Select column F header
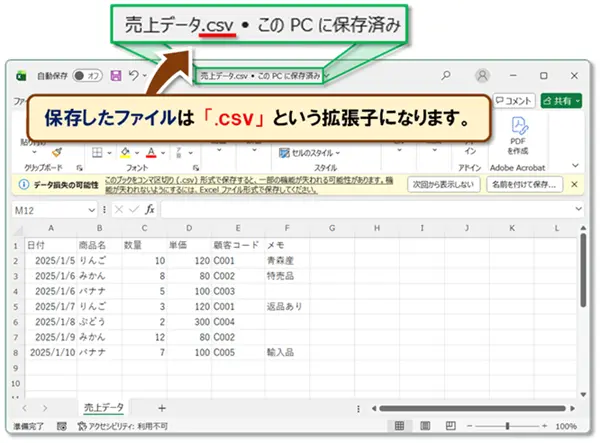The height and width of the screenshot is (443, 600). point(287,228)
